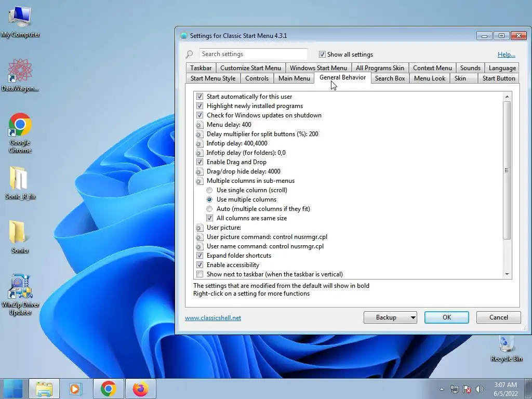
Task: Click gear icon beside Delay multiplier setting
Action: tap(199, 134)
